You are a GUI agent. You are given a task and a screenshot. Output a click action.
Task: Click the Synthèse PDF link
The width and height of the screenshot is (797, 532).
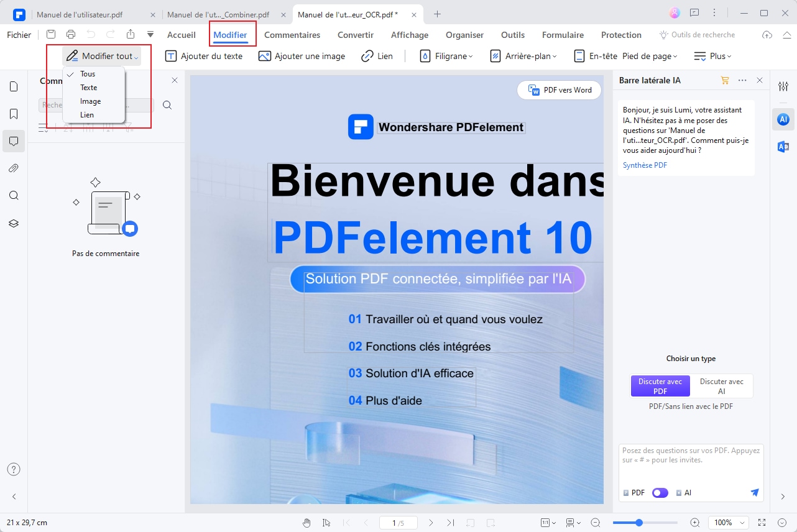click(645, 165)
